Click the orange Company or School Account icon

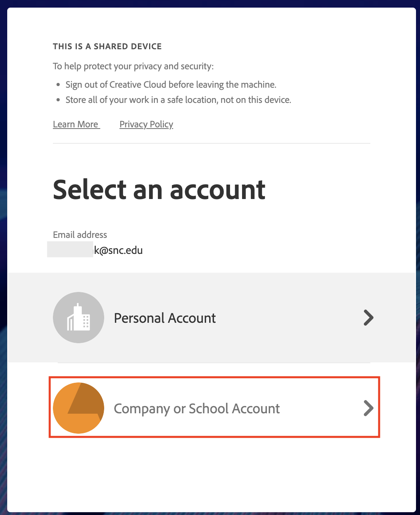click(x=79, y=408)
